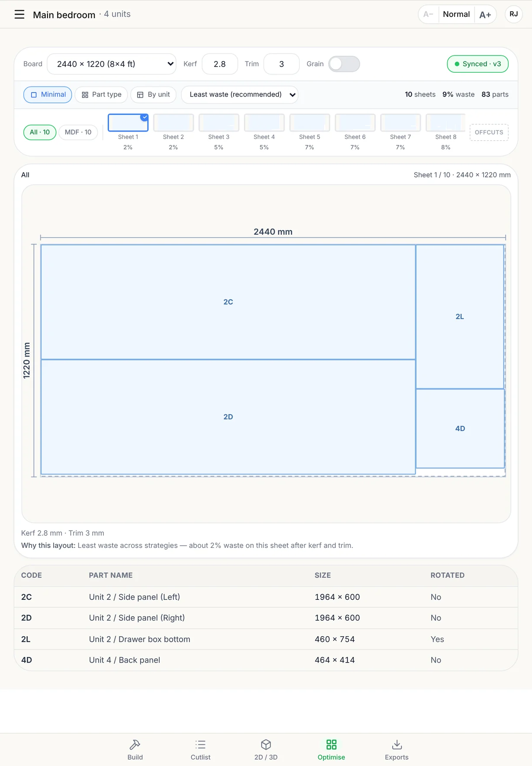The image size is (532, 766).
Task: Select the Drawer box bottom row
Action: [x=266, y=639]
